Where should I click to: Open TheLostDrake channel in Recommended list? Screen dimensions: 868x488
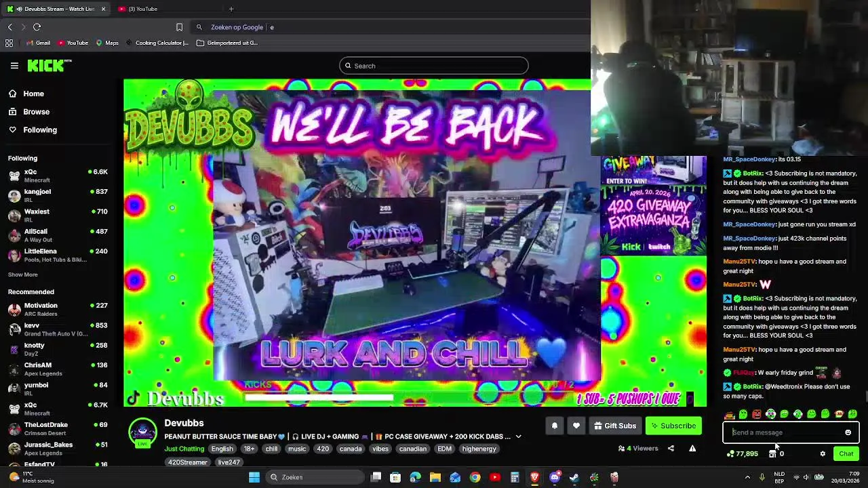click(x=58, y=429)
